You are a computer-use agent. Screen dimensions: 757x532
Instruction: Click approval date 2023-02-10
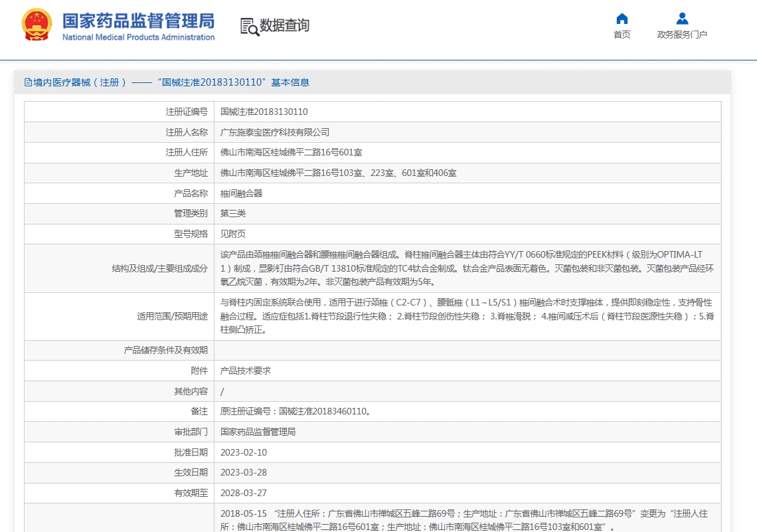click(x=243, y=453)
